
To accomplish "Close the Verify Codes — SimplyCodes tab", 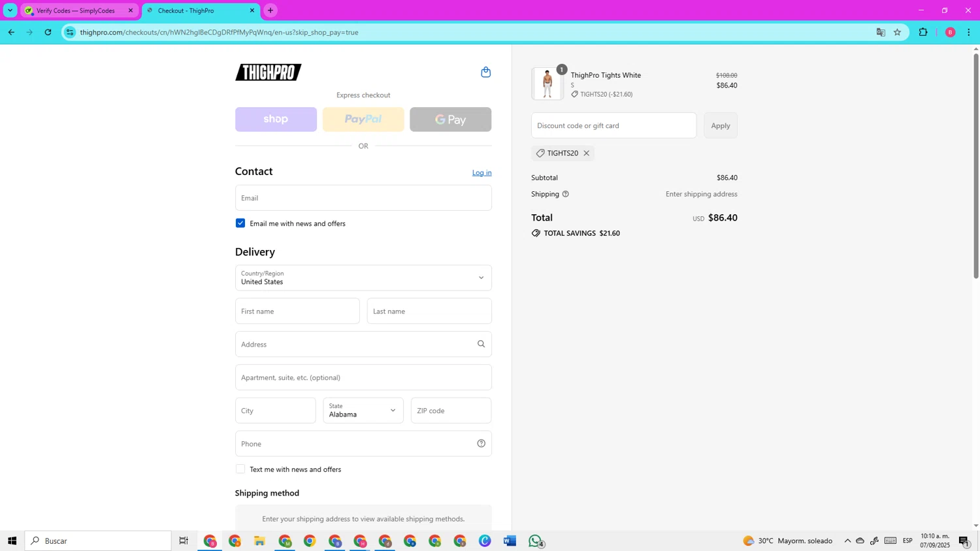I will (130, 10).
